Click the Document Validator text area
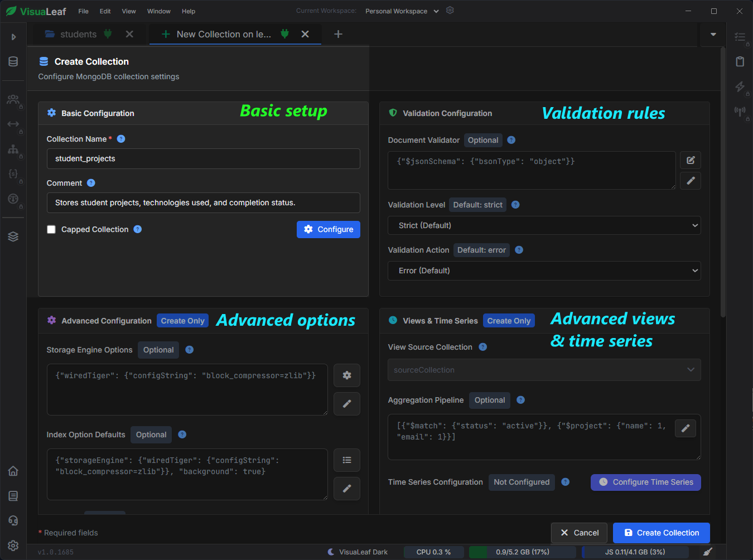This screenshot has width=753, height=560. pyautogui.click(x=532, y=170)
